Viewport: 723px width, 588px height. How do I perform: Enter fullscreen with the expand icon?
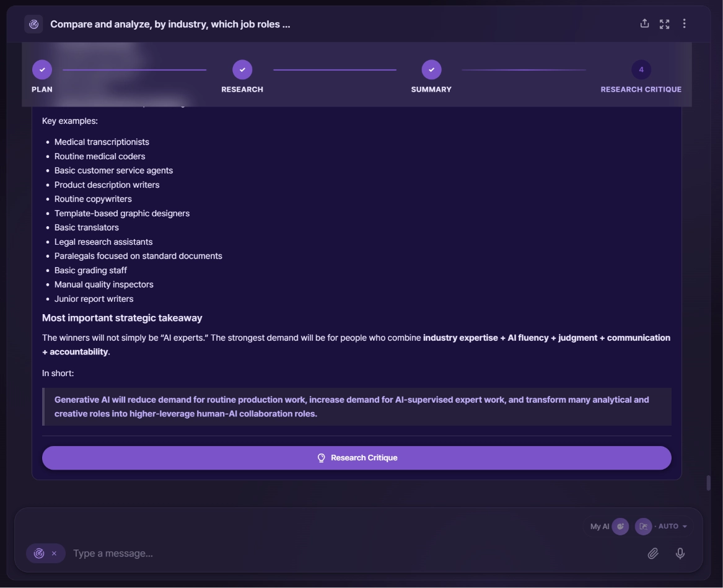point(664,24)
